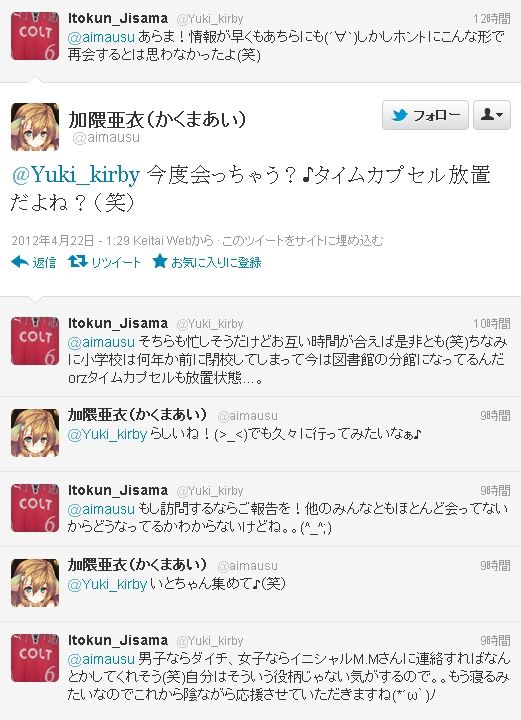Click @Yuki_kirby mention in the いとちゃん集めて tweet
Image resolution: width=521 pixels, height=720 pixels.
pyautogui.click(x=107, y=584)
